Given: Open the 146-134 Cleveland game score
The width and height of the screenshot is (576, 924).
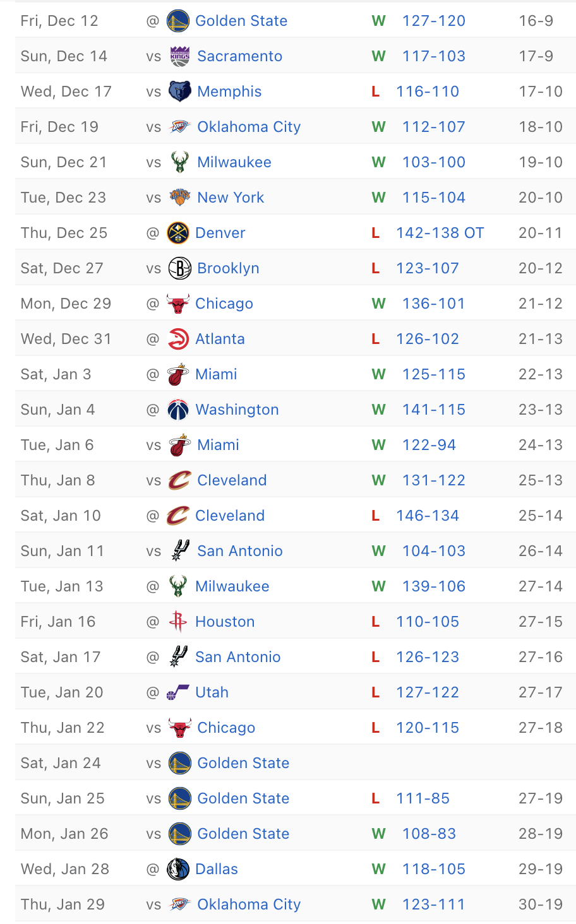Looking at the screenshot, I should (427, 516).
